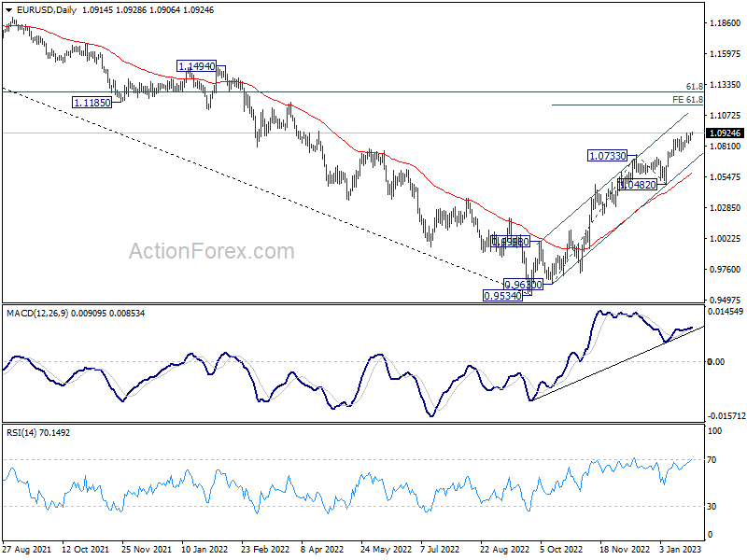The height and width of the screenshot is (560, 747).
Task: Select the 1.07330 price label
Action: pos(608,156)
